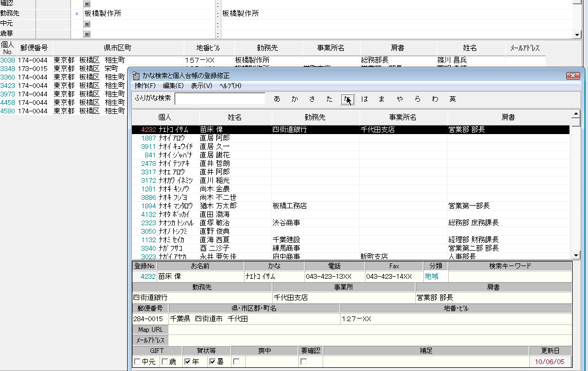Image resolution: width=588 pixels, height=371 pixels.
Task: Toggle the 中元 gift checkbox
Action: (x=137, y=361)
